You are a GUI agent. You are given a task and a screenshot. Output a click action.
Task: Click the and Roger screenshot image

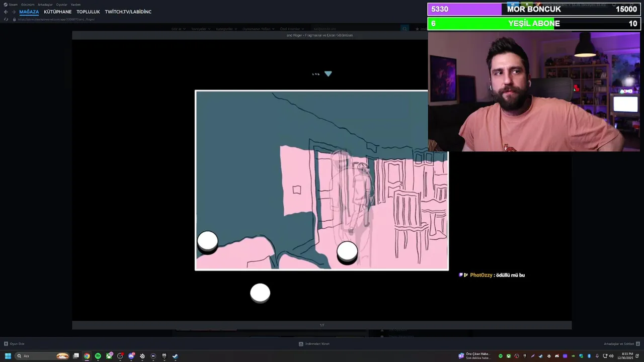coord(321,180)
